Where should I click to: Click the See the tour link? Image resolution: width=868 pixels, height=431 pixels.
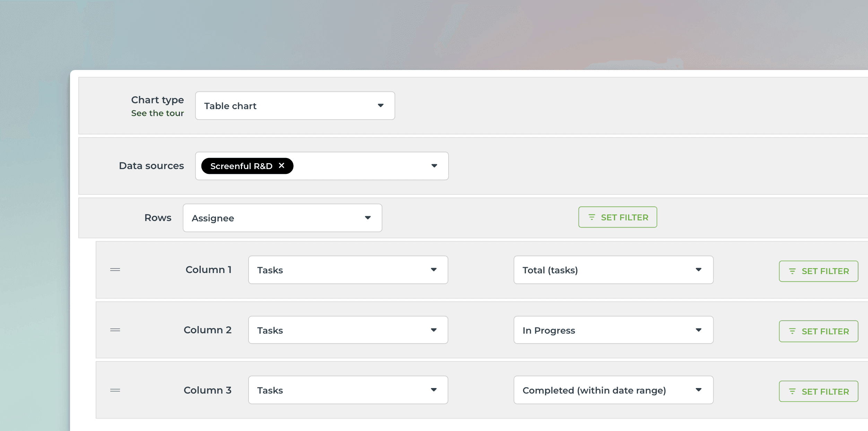click(x=158, y=113)
